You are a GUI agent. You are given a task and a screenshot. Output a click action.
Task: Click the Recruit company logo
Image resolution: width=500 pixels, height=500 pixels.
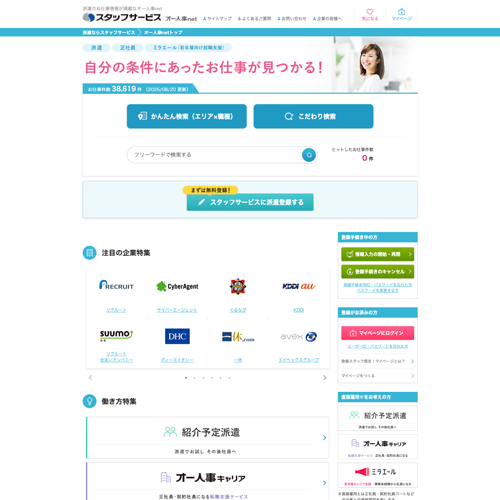[x=116, y=285]
